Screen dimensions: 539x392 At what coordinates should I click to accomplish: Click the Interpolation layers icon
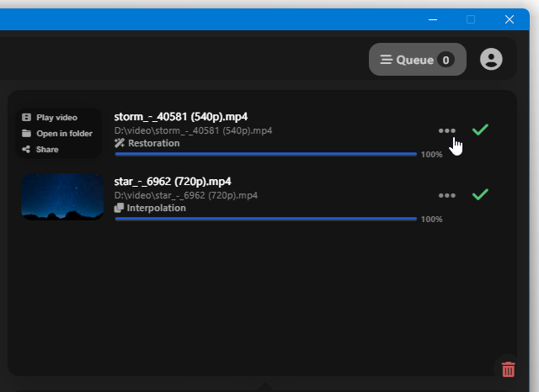pyautogui.click(x=119, y=208)
